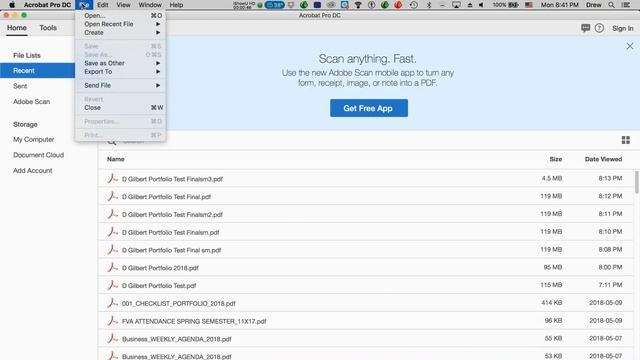The height and width of the screenshot is (360, 640).
Task: Expand the Export To submenu arrow
Action: (158, 71)
